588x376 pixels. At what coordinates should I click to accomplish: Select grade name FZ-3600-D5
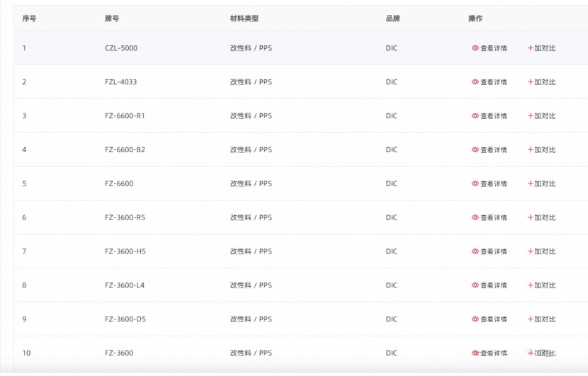[125, 319]
